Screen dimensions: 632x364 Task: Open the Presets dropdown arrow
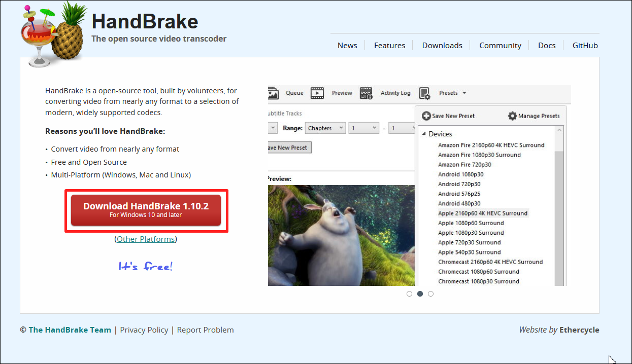464,93
